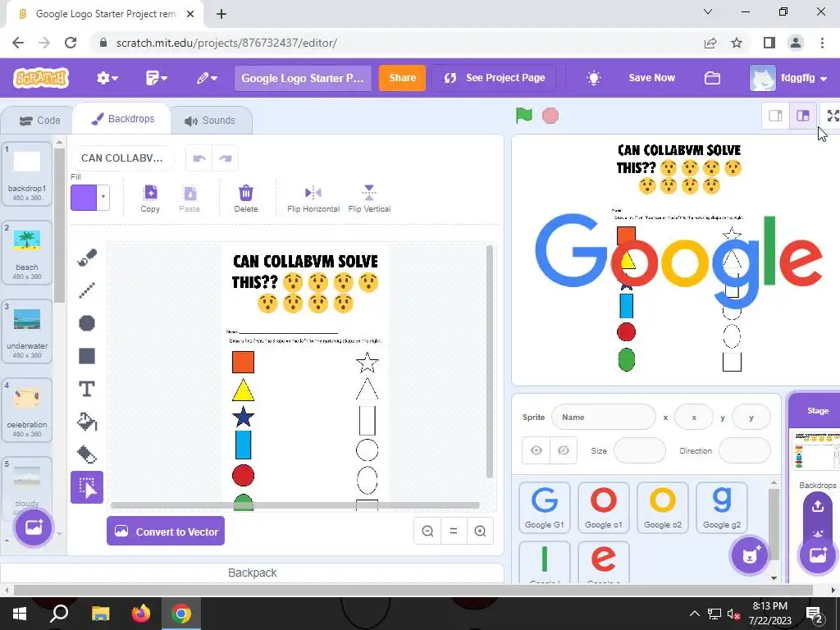Show Chrome tab search chevron
The width and height of the screenshot is (840, 630).
click(x=708, y=11)
